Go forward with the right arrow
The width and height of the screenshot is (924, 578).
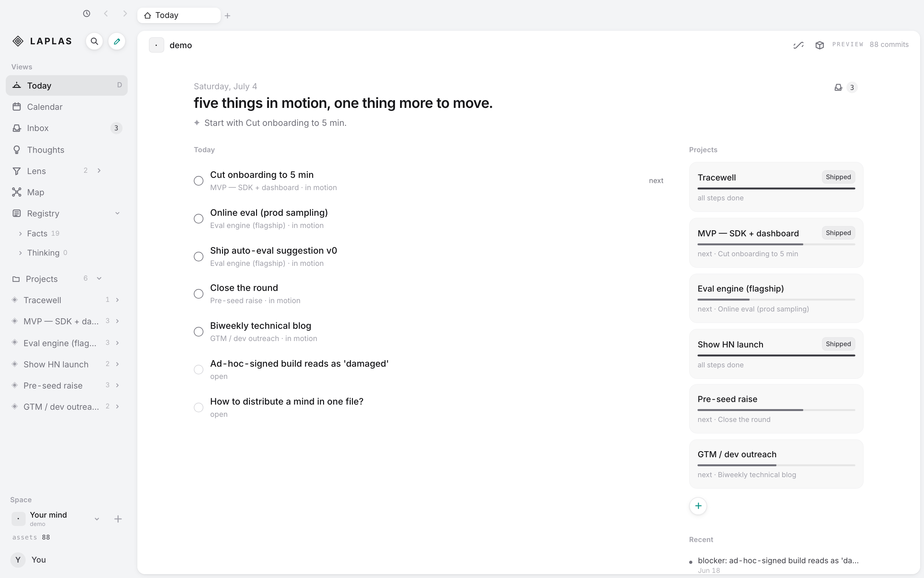[x=125, y=14]
